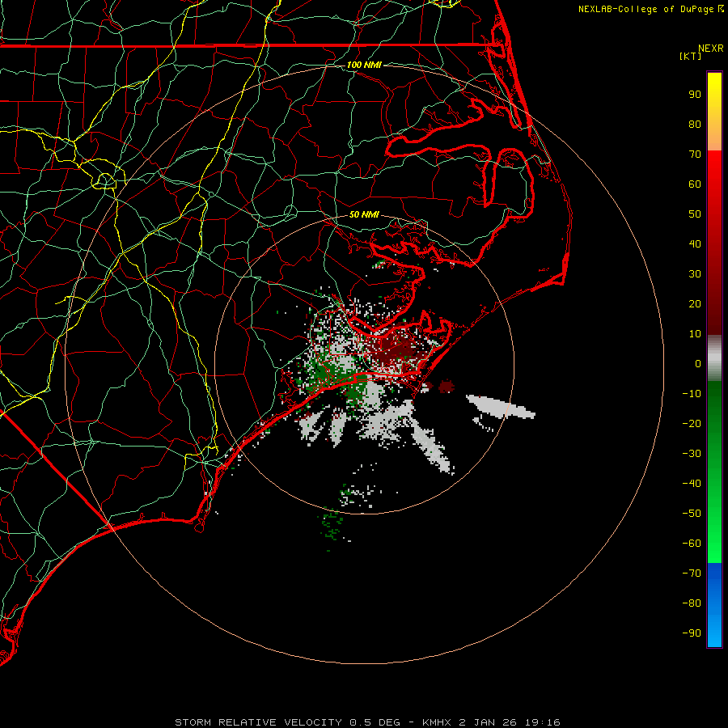This screenshot has width=728, height=728.
Task: Select the positive 50 value on the velocity scale
Action: pyautogui.click(x=695, y=214)
